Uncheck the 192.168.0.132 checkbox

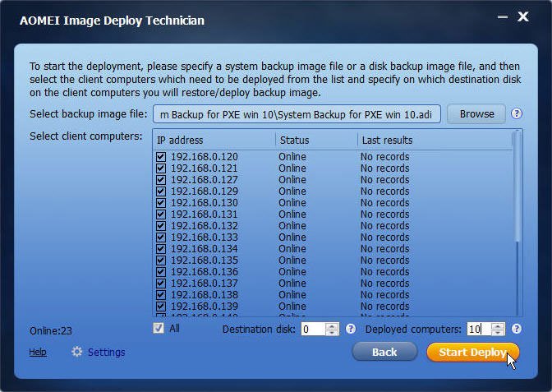pyautogui.click(x=161, y=226)
